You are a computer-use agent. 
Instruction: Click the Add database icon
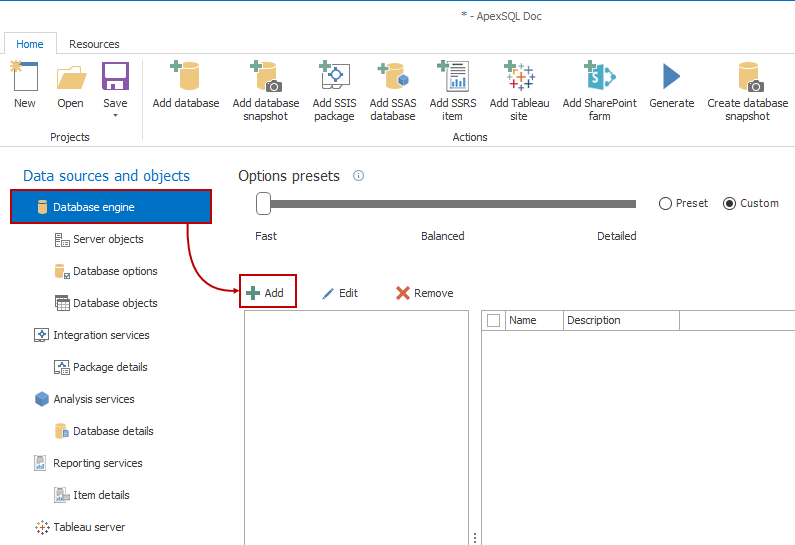click(x=186, y=76)
